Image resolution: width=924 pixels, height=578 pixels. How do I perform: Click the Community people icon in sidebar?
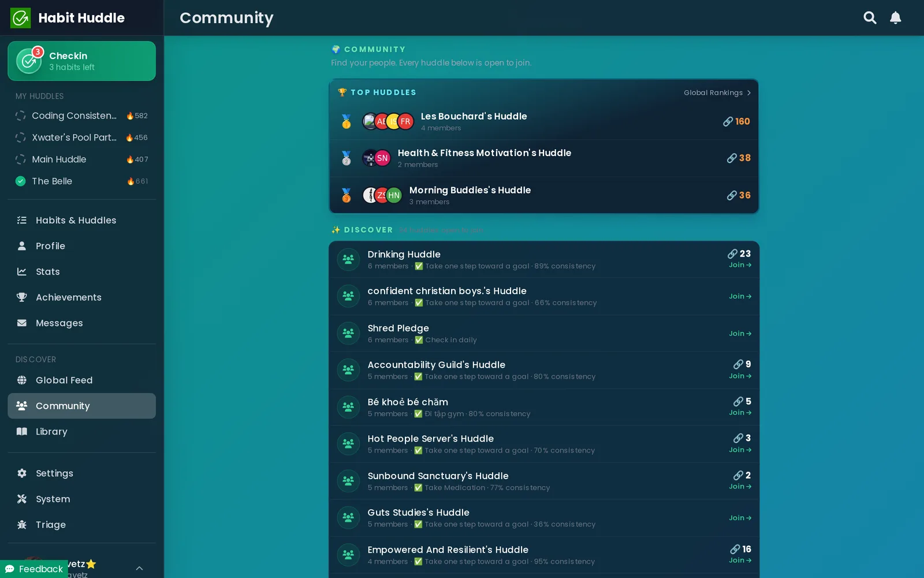pos(22,406)
